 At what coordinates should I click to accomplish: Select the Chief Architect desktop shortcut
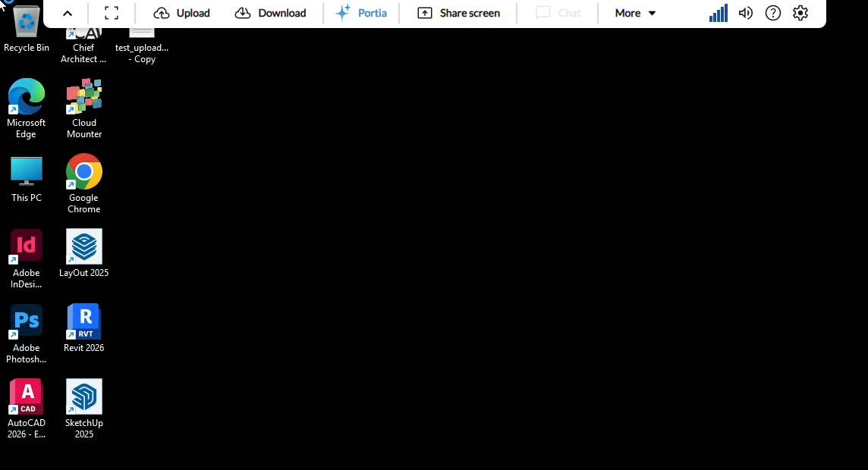tap(83, 47)
